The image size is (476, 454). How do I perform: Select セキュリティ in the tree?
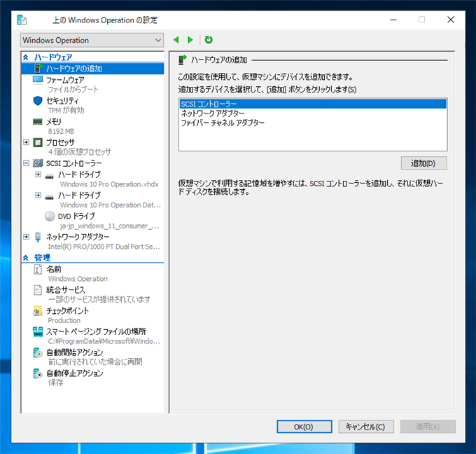(62, 101)
